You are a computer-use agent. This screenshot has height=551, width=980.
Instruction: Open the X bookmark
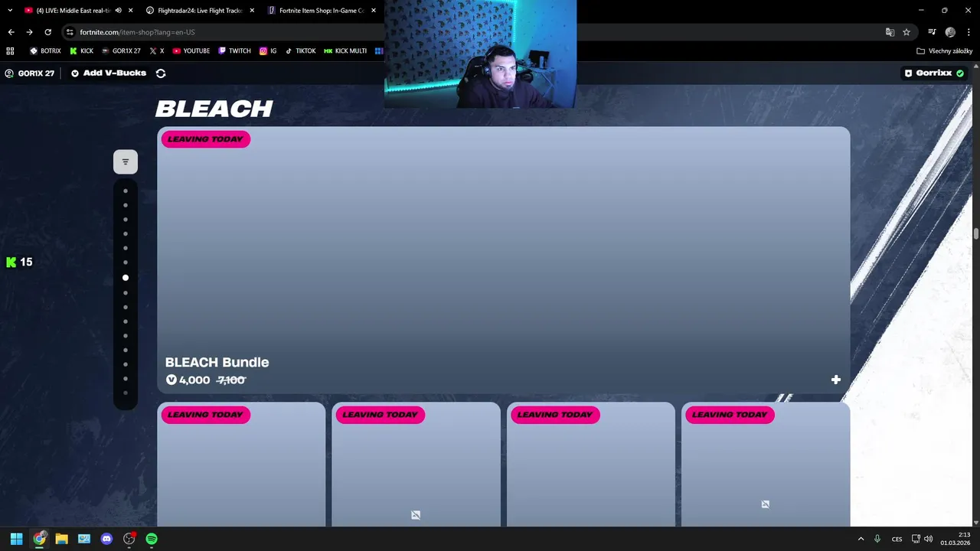click(x=156, y=51)
